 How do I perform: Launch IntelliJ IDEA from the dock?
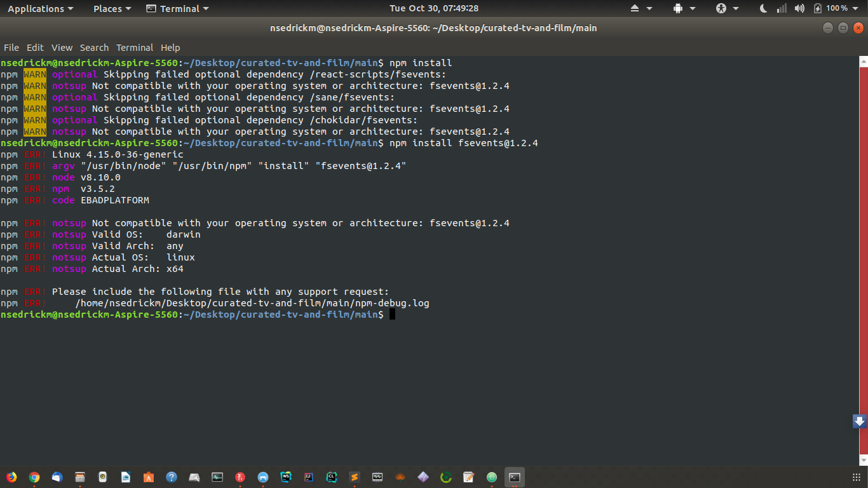pyautogui.click(x=309, y=477)
